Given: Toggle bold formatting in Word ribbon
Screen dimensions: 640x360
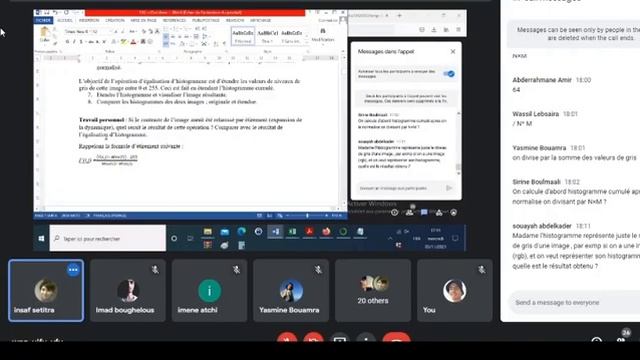Looking at the screenshot, I should [67, 42].
